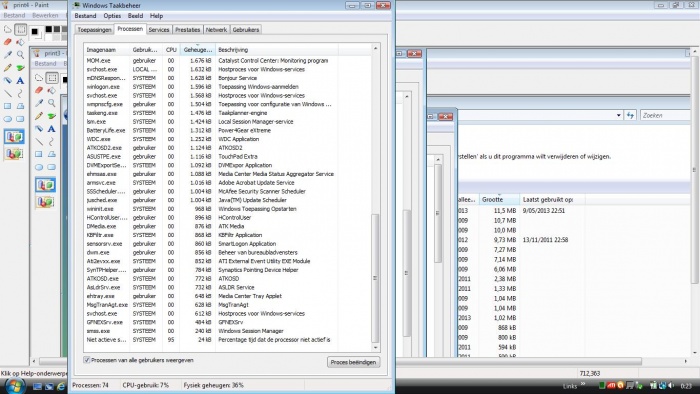Image resolution: width=700 pixels, height=394 pixels.
Task: Select the Rectangle tool in print4 Paint
Action: tap(8, 106)
